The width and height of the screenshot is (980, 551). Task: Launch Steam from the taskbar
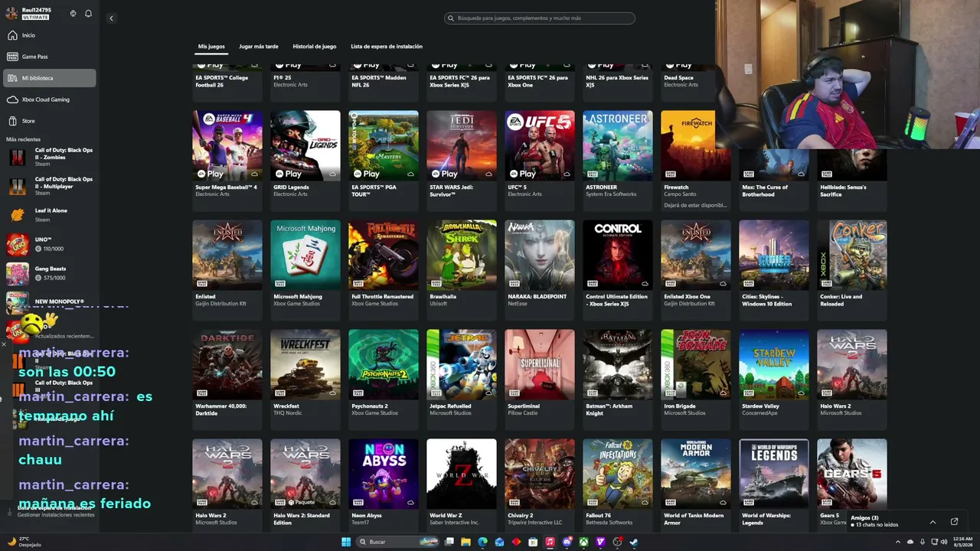(633, 542)
